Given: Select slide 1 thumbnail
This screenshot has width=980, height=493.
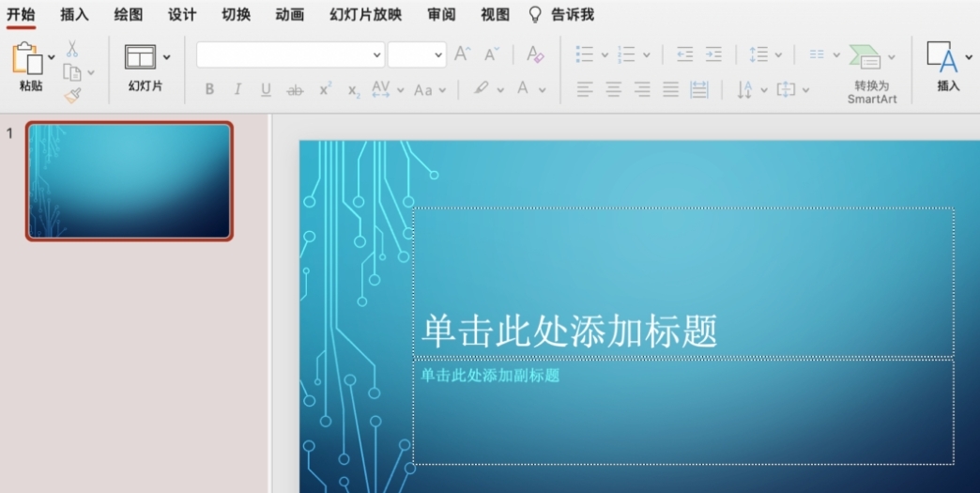Looking at the screenshot, I should pyautogui.click(x=130, y=181).
